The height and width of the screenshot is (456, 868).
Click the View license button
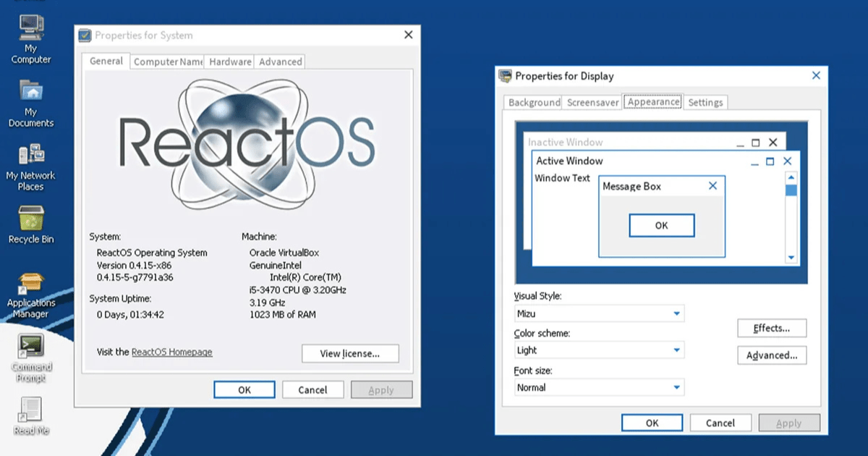[x=350, y=353]
